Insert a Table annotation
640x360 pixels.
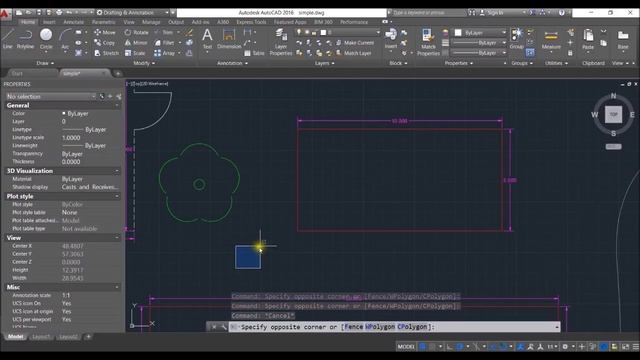254,53
